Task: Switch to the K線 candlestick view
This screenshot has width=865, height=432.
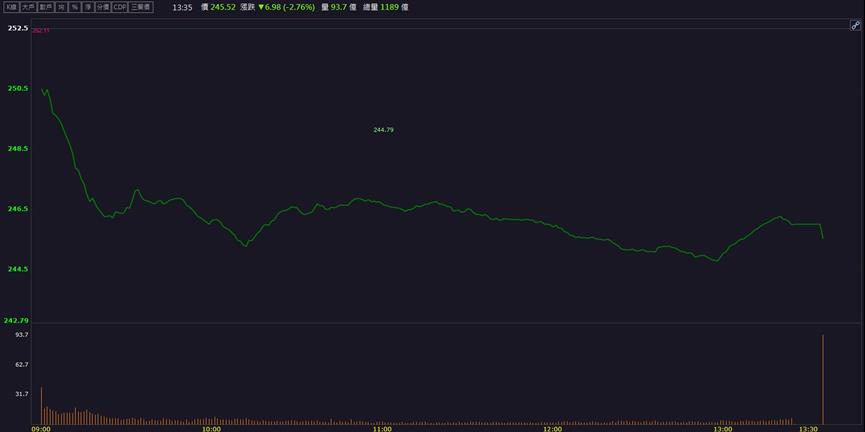Action: click(x=12, y=7)
